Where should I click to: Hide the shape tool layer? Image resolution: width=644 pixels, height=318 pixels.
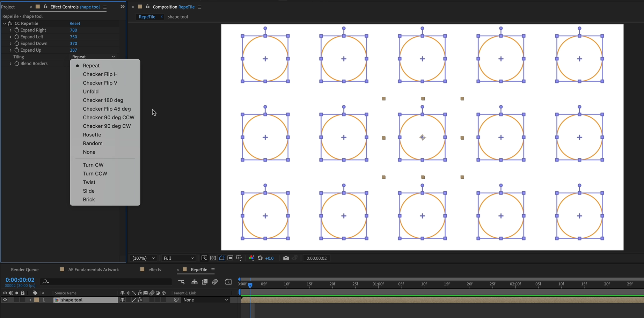coord(5,299)
